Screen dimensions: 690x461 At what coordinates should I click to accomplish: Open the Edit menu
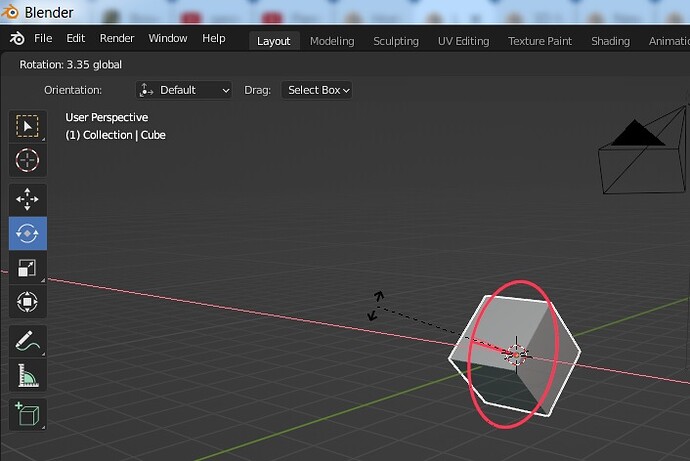pyautogui.click(x=76, y=39)
